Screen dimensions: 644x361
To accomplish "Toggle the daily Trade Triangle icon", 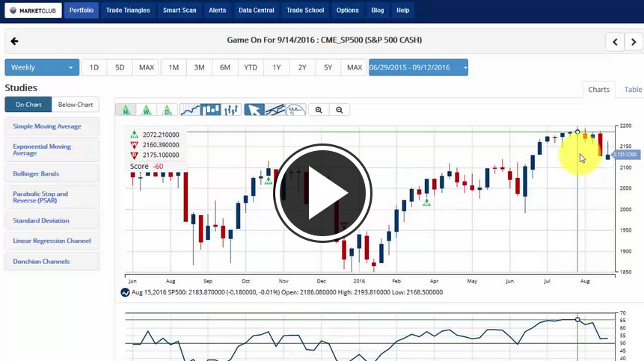I will point(168,110).
